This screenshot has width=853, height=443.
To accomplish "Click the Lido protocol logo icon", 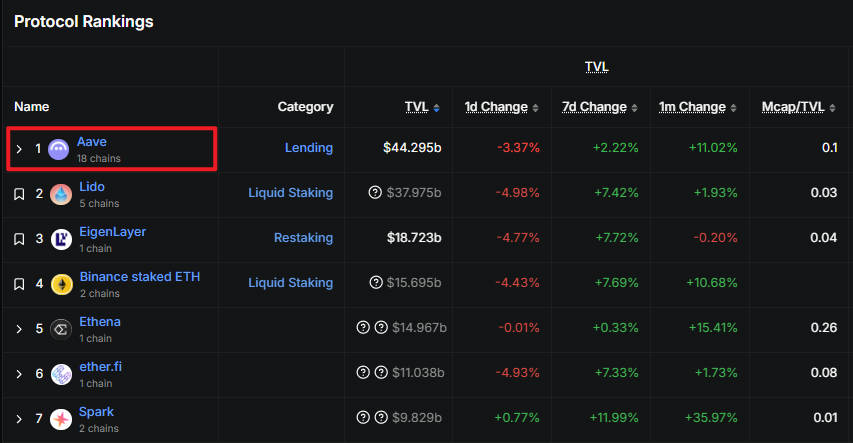I will [61, 194].
